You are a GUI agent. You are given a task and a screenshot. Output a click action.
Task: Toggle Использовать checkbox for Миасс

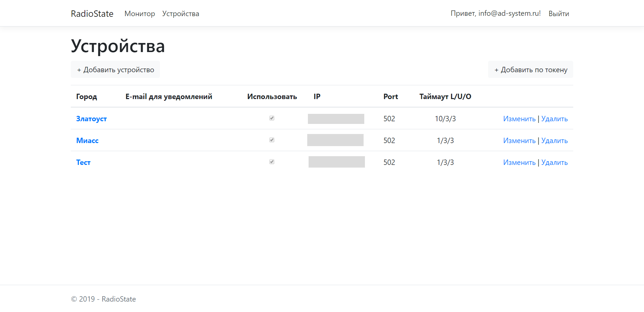(272, 140)
